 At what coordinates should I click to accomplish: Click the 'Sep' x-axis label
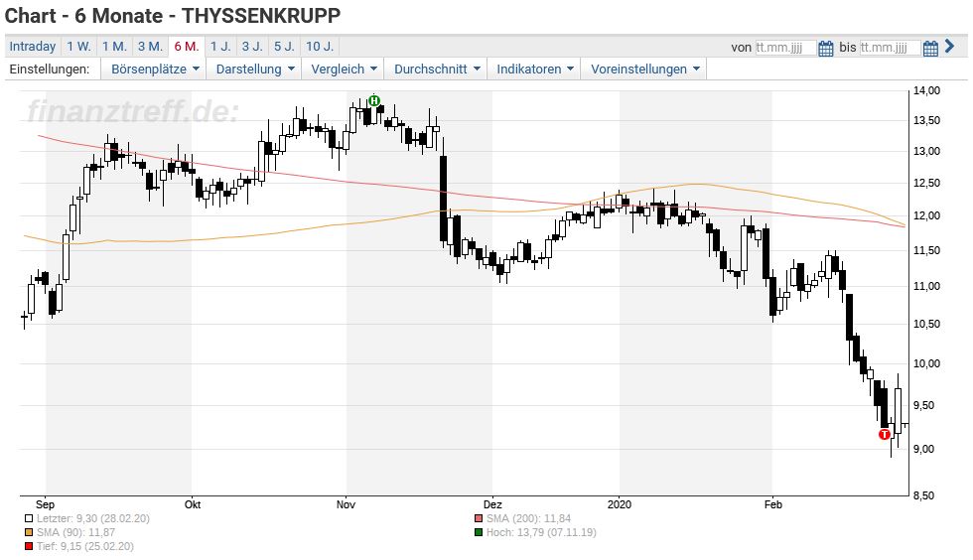(x=46, y=504)
